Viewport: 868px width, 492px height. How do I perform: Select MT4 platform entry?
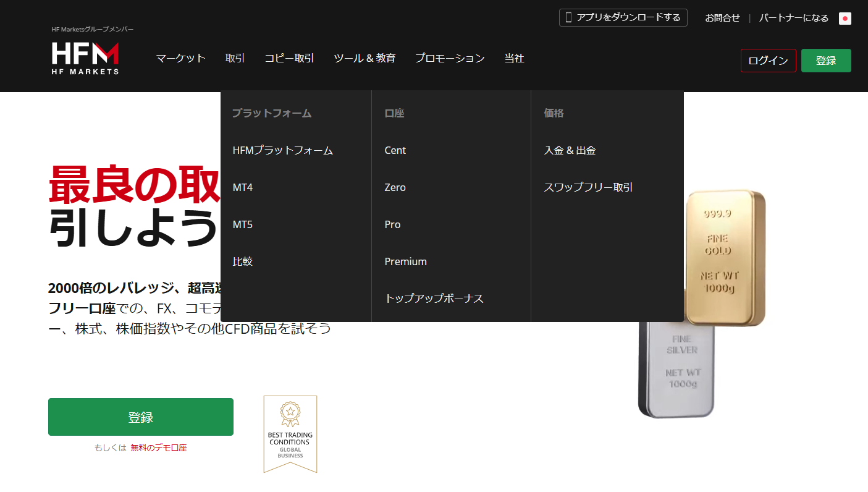[x=243, y=187]
